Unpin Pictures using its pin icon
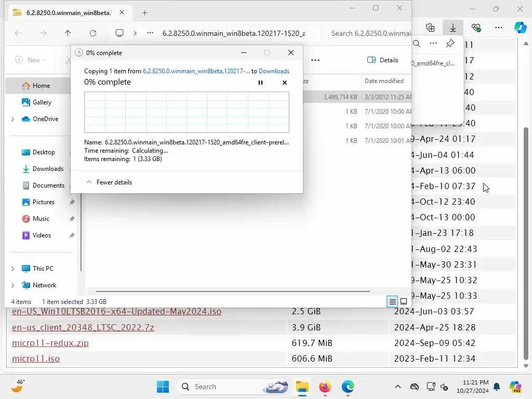Screen dimensions: 532x399 [x=72, y=202]
